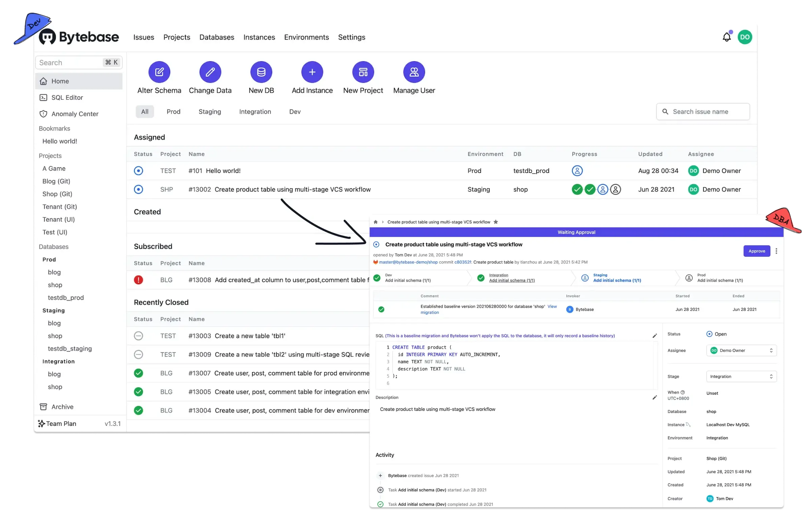Click the Add Instance icon

coord(312,72)
